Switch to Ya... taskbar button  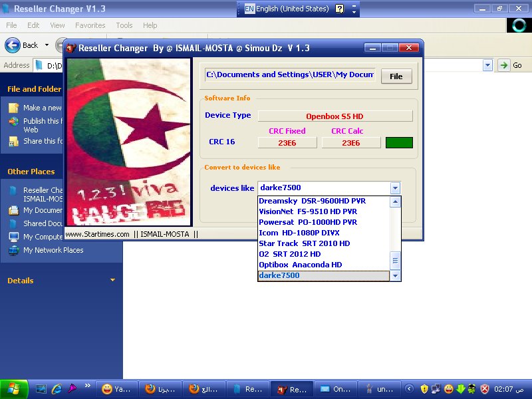[117, 389]
